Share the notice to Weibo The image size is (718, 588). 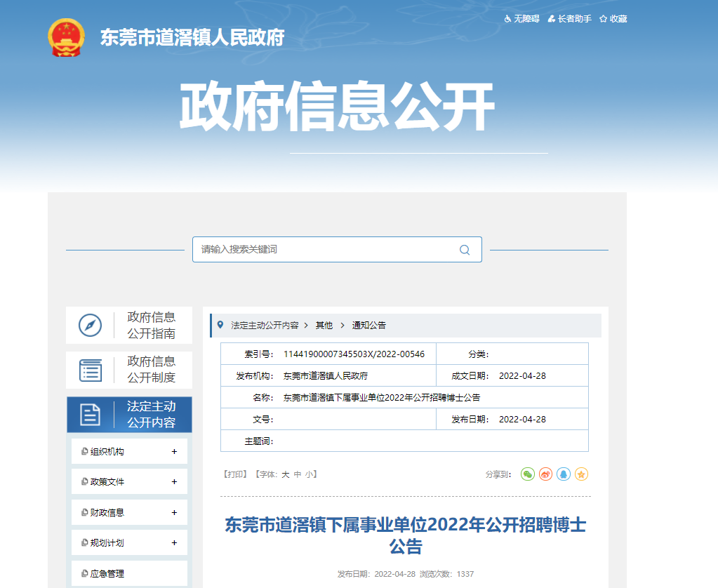click(545, 474)
